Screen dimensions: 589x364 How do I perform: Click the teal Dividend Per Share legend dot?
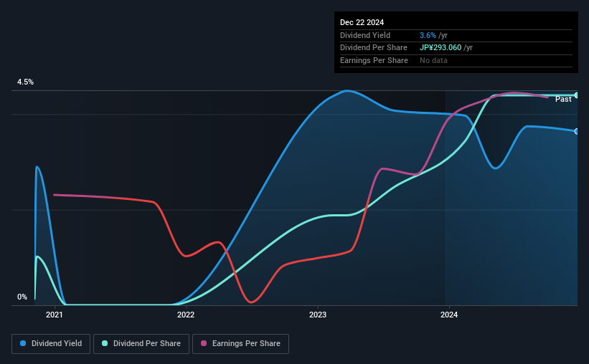[105, 343]
